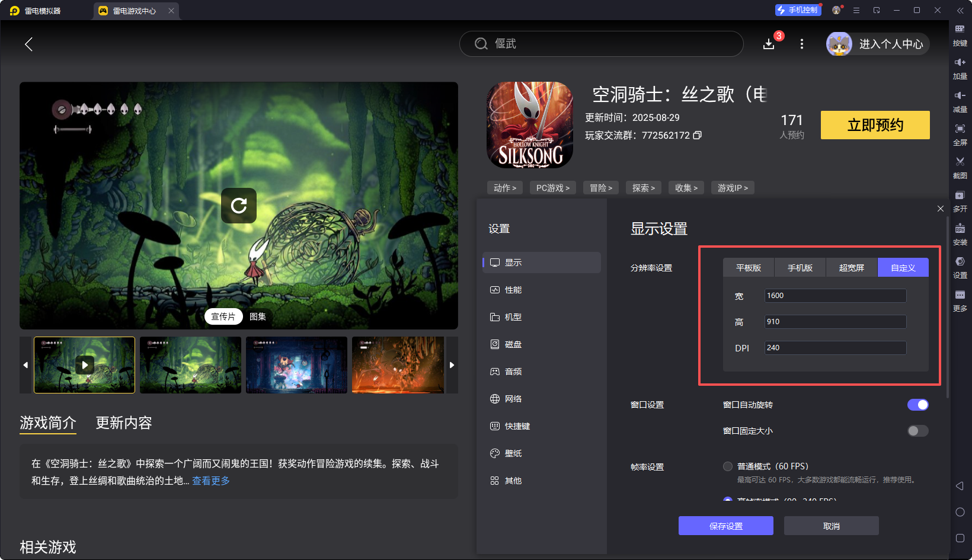Open the PC游戏 > tag
972x560 pixels.
tap(553, 188)
